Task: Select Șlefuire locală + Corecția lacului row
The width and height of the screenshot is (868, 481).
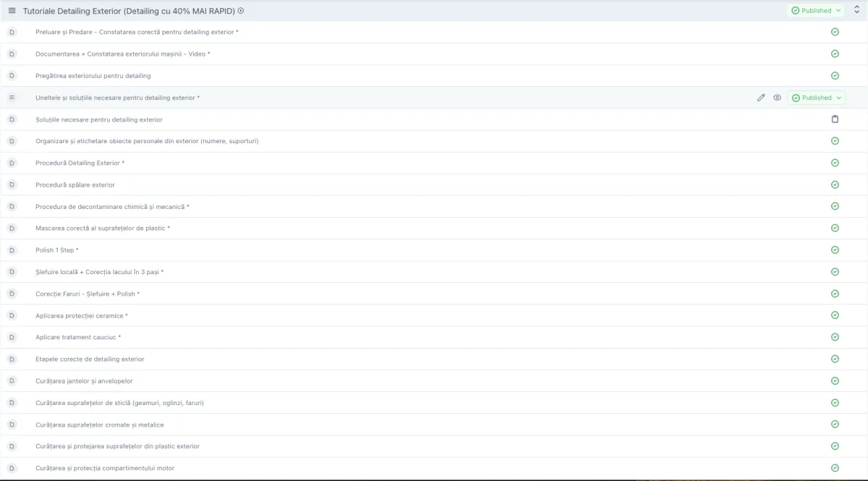Action: click(100, 272)
